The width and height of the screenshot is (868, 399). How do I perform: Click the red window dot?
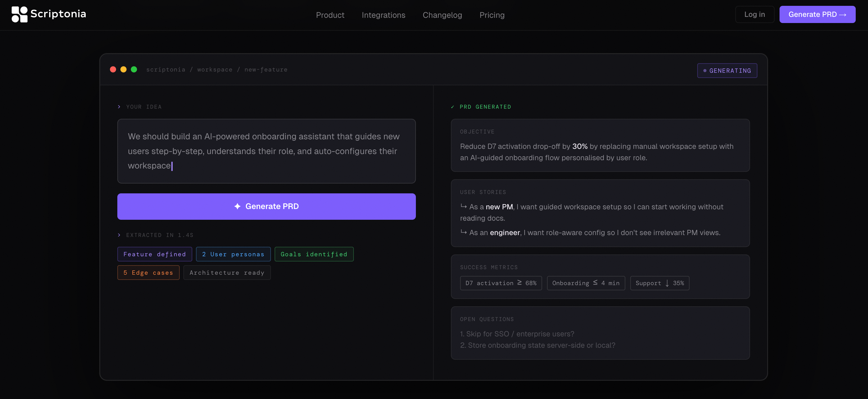click(113, 69)
